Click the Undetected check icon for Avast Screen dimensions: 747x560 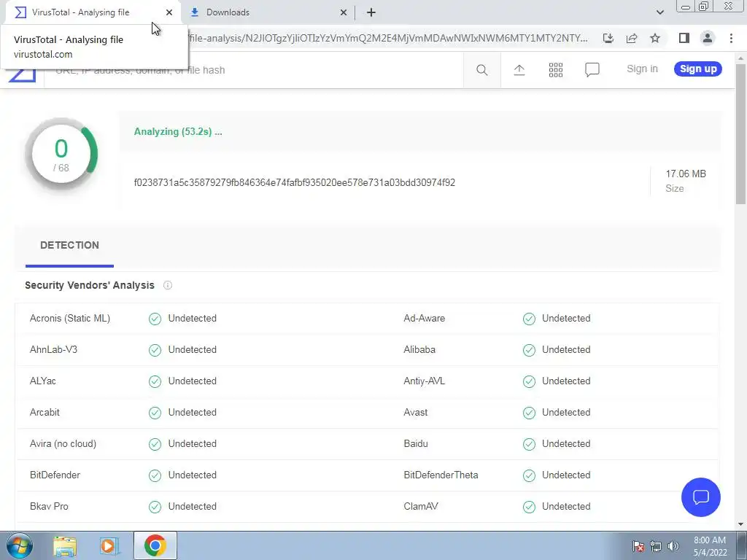pyautogui.click(x=529, y=413)
